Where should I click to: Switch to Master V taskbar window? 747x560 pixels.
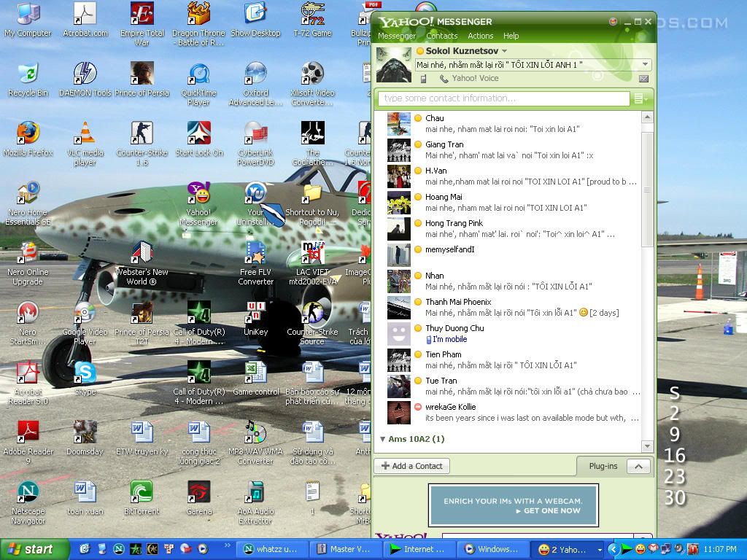point(347,549)
